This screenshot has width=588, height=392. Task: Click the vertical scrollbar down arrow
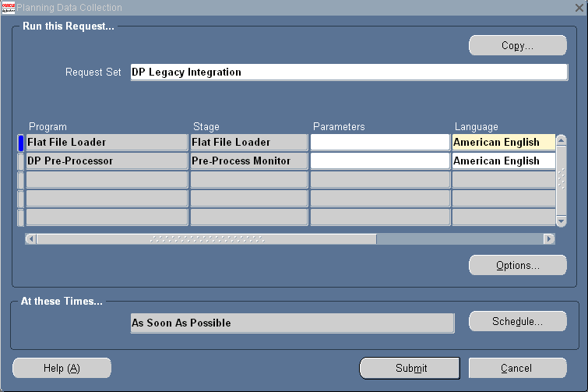[x=561, y=221]
